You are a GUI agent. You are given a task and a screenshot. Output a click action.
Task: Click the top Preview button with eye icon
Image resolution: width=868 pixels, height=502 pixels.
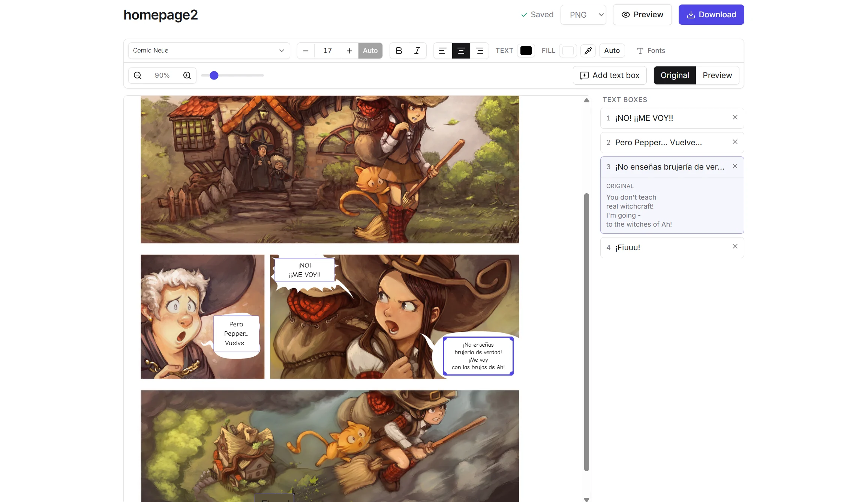coord(642,15)
